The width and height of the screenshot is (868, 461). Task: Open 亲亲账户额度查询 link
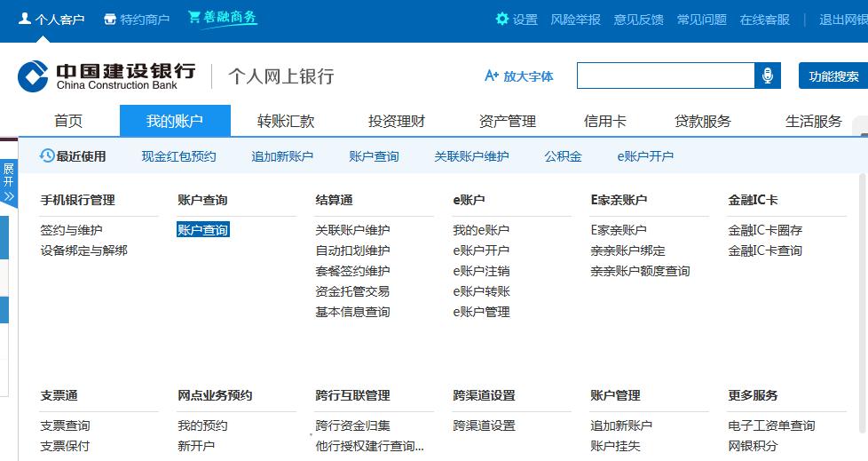point(640,271)
